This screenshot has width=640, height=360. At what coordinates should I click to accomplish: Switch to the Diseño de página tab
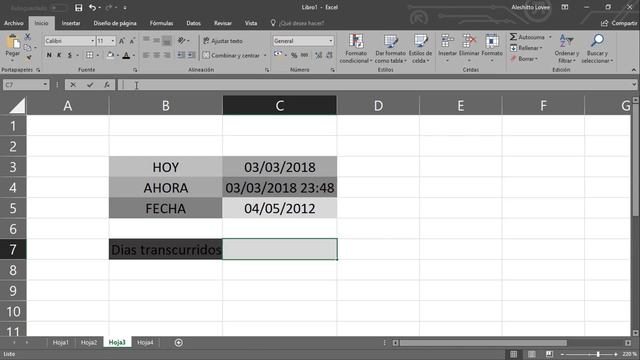tap(115, 23)
